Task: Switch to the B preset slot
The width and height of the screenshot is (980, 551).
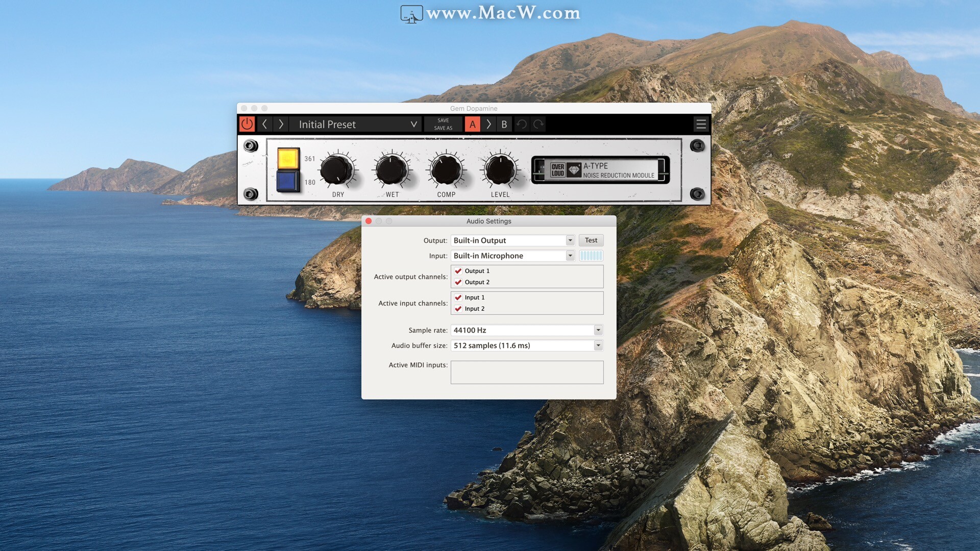Action: (x=504, y=124)
